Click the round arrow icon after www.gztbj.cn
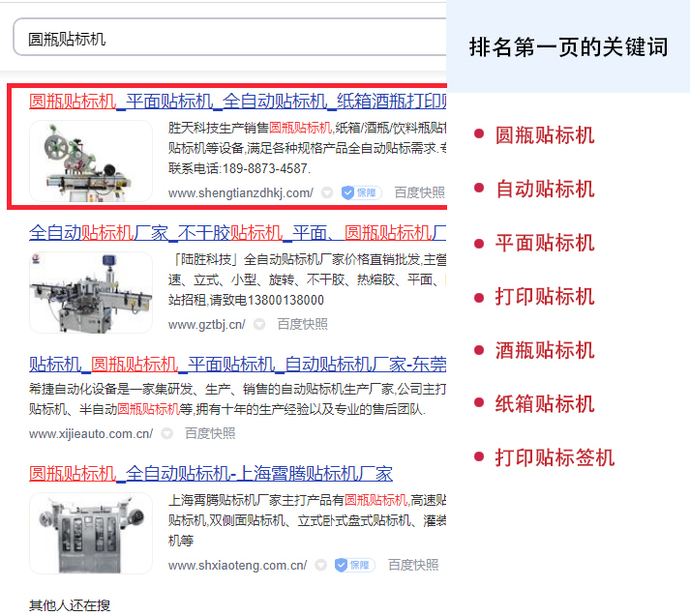This screenshot has width=690, height=616. [261, 324]
